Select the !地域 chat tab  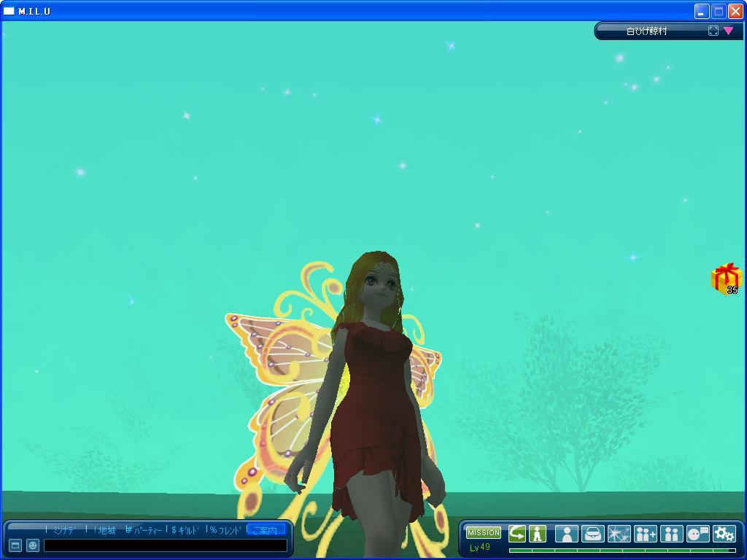click(104, 530)
